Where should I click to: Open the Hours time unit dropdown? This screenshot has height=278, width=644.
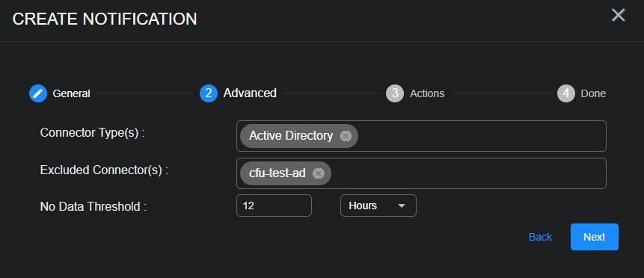click(x=378, y=206)
